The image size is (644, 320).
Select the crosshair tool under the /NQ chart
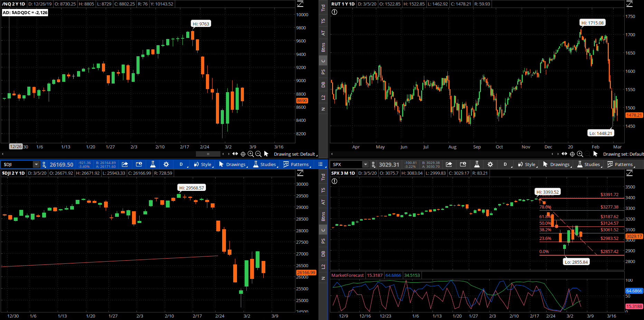tap(243, 154)
